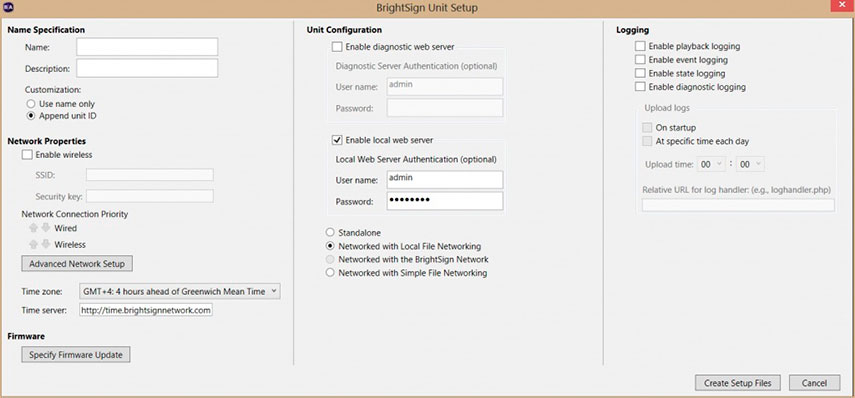Move Wired priority up arrow

[34, 228]
